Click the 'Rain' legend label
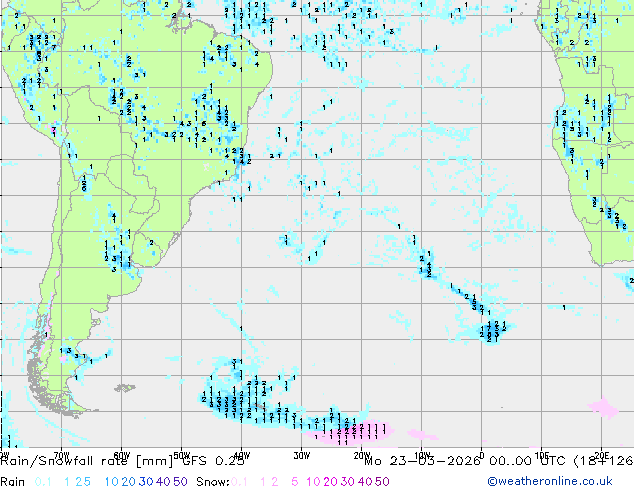 click(x=13, y=482)
